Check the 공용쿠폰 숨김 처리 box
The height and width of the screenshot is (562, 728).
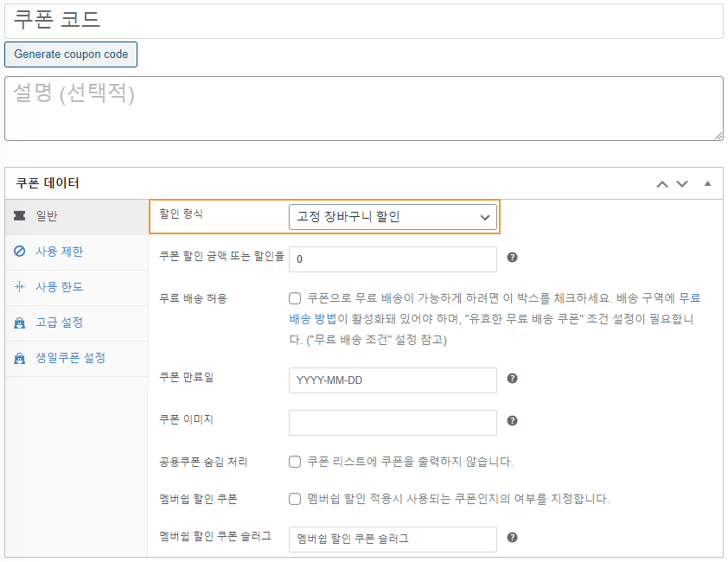(x=295, y=462)
